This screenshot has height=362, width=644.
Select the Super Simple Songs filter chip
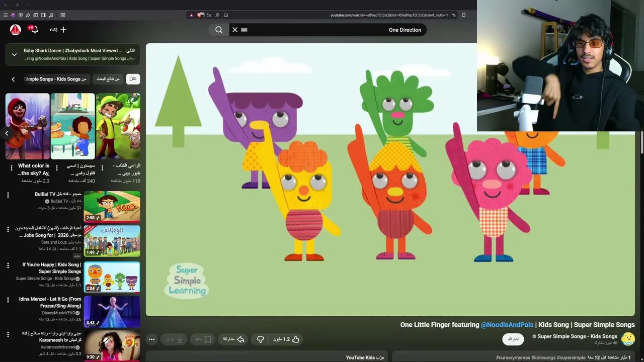point(55,79)
